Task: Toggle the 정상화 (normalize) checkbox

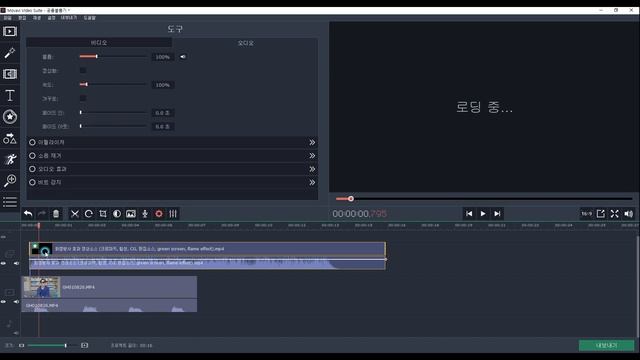Action: [x=83, y=71]
